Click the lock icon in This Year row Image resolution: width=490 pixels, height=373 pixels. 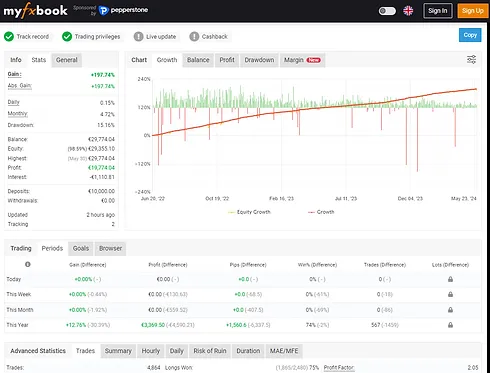(x=450, y=325)
